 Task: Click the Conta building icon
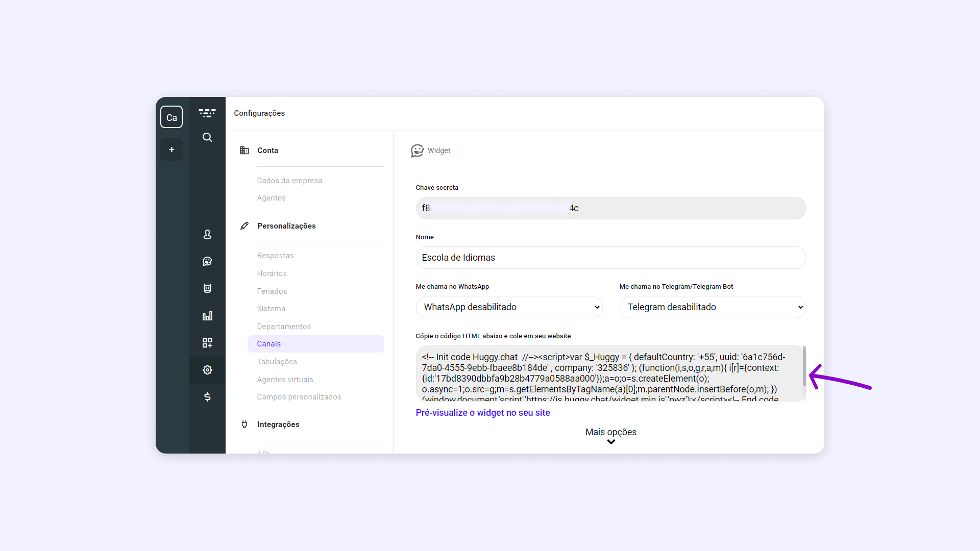[x=244, y=151]
